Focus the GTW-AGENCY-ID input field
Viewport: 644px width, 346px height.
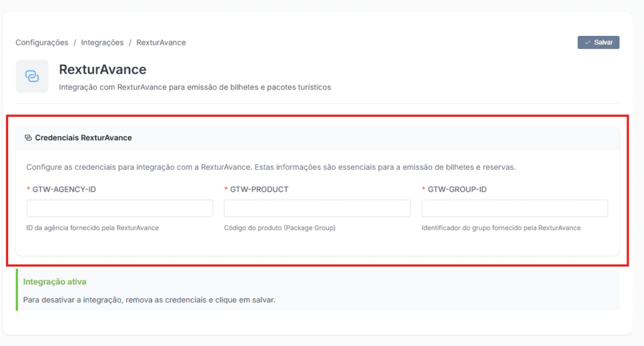119,208
